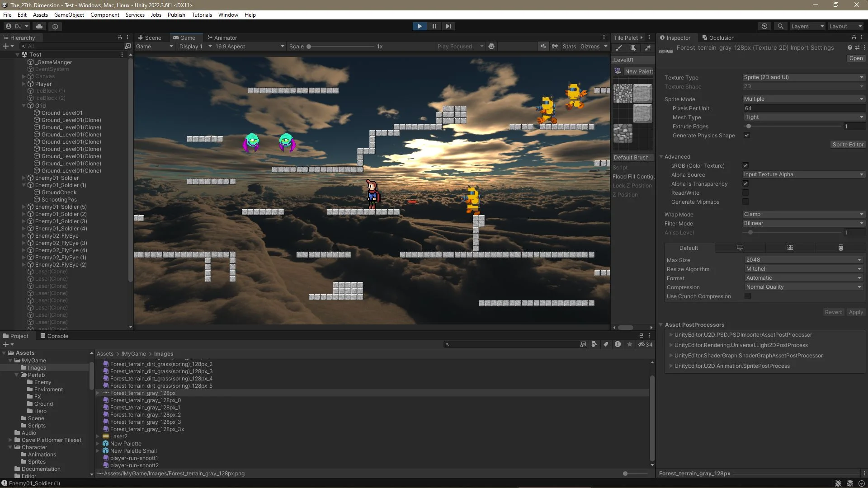Open the GameObject menu

69,14
